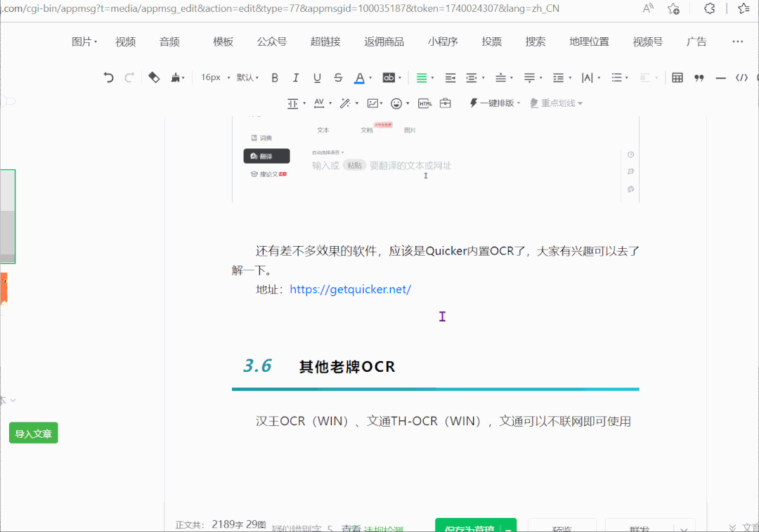Open the 超链接 insert menu
The image size is (759, 532).
coord(325,41)
